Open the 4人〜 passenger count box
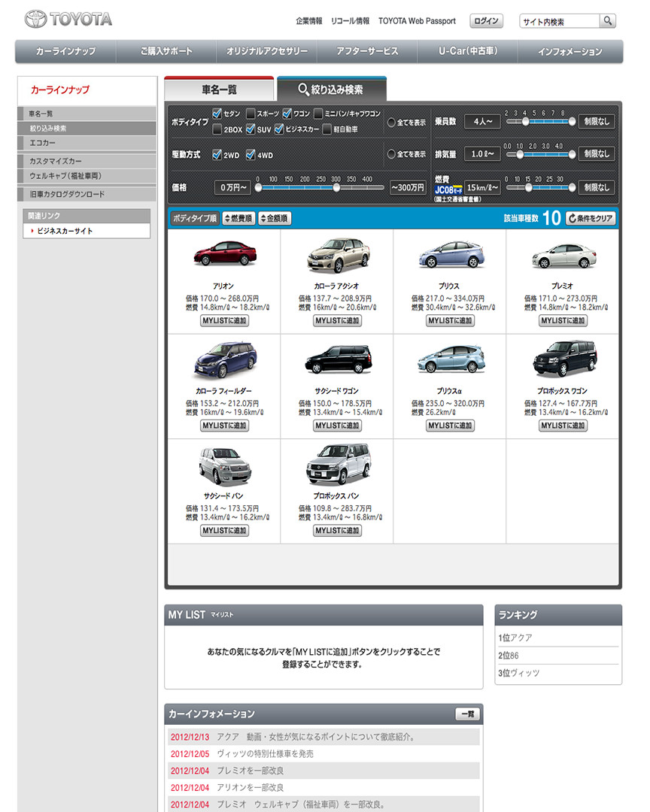Viewport: 650px width, 812px height. coord(482,121)
